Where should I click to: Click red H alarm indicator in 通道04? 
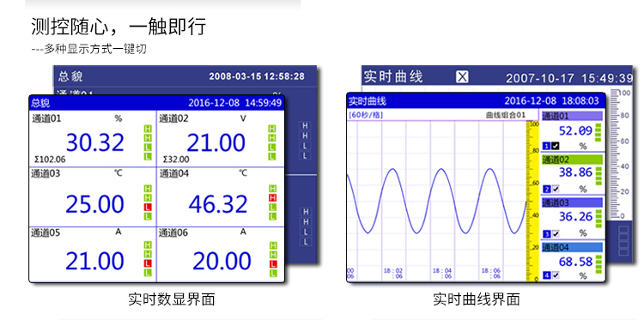(272, 197)
